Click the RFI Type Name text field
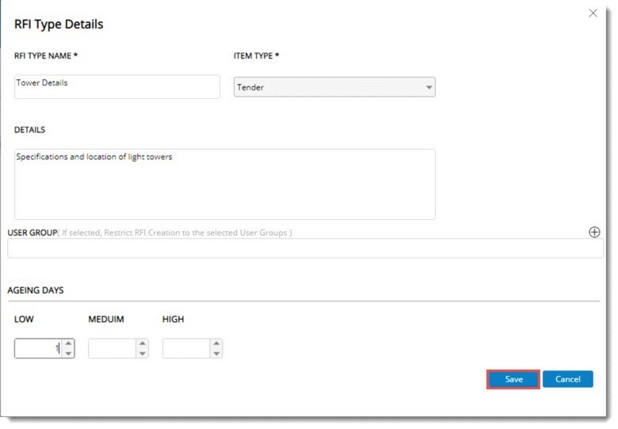 coord(116,86)
